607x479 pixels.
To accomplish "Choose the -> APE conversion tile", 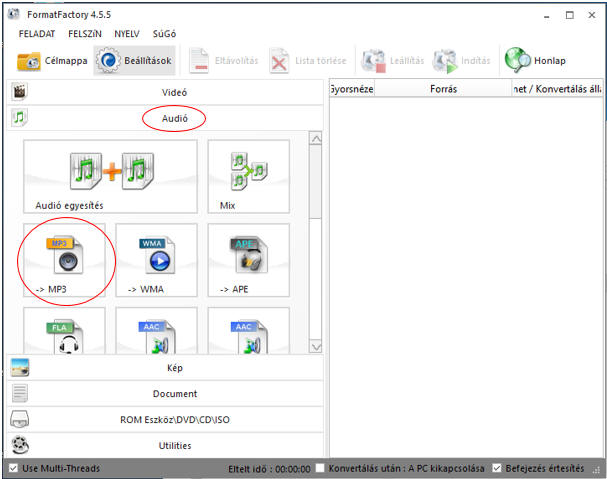I will click(x=249, y=260).
